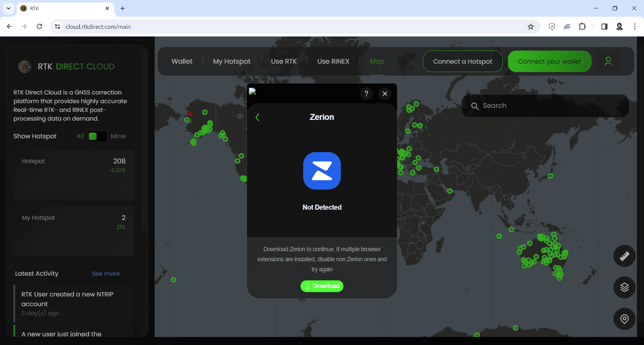Click the address bar URL

(98, 26)
